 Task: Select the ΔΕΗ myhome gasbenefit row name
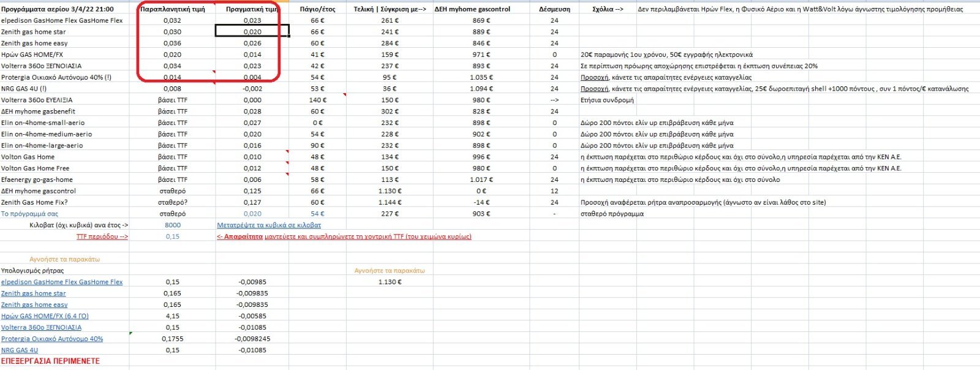point(38,111)
